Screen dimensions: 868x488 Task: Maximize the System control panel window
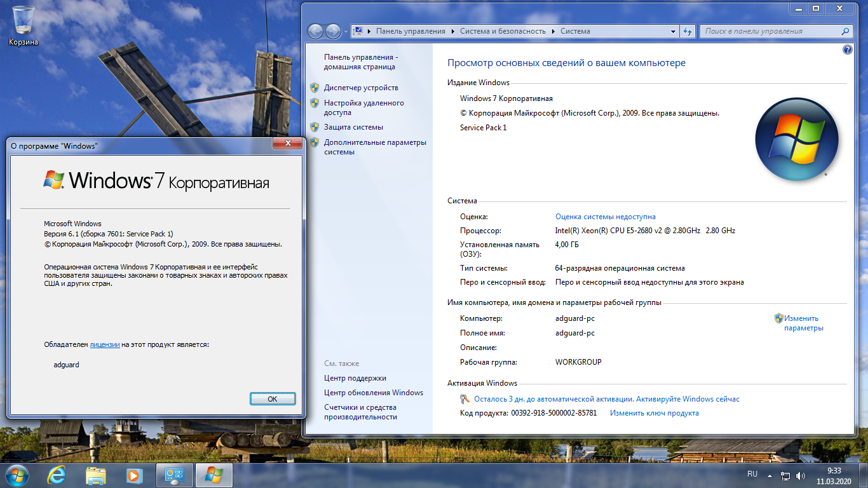pos(816,8)
